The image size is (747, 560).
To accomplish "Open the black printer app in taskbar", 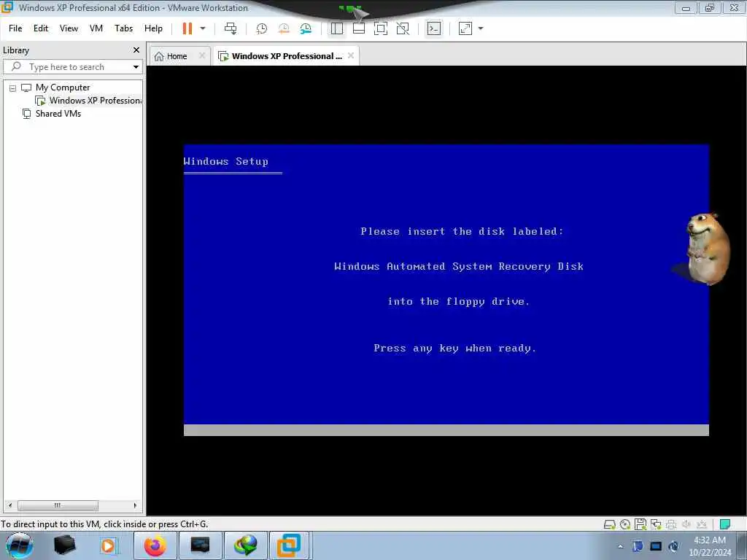I will pyautogui.click(x=64, y=545).
